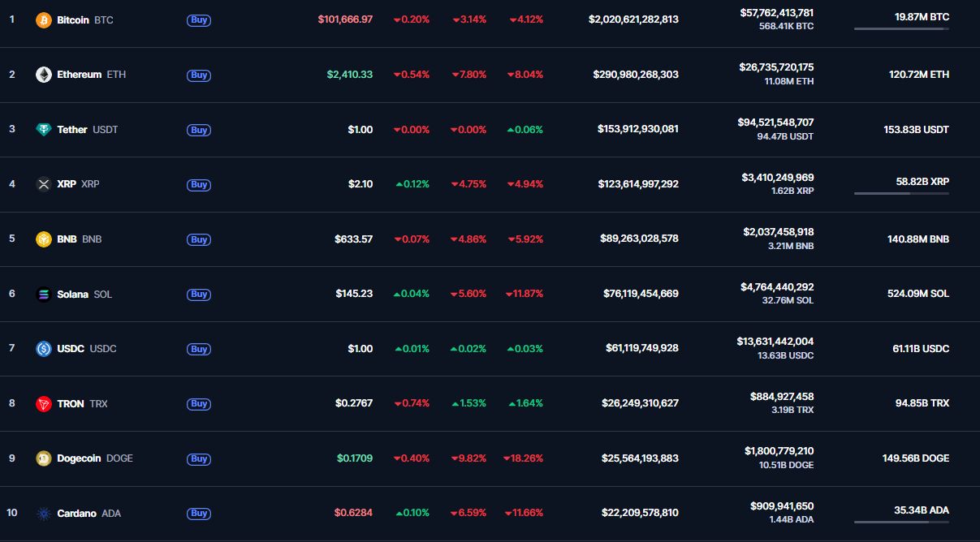Click XRP's circulating supply progress bar
Viewport: 980px width, 542px height.
[x=901, y=194]
